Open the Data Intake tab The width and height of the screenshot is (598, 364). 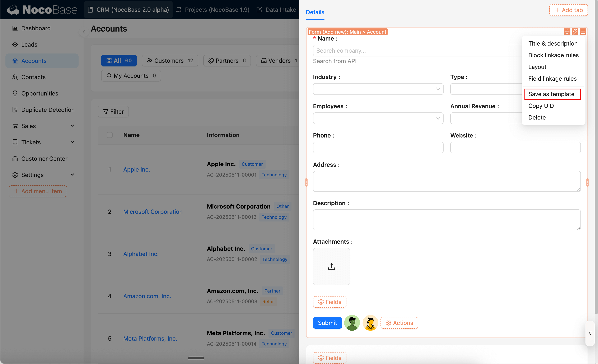[276, 10]
